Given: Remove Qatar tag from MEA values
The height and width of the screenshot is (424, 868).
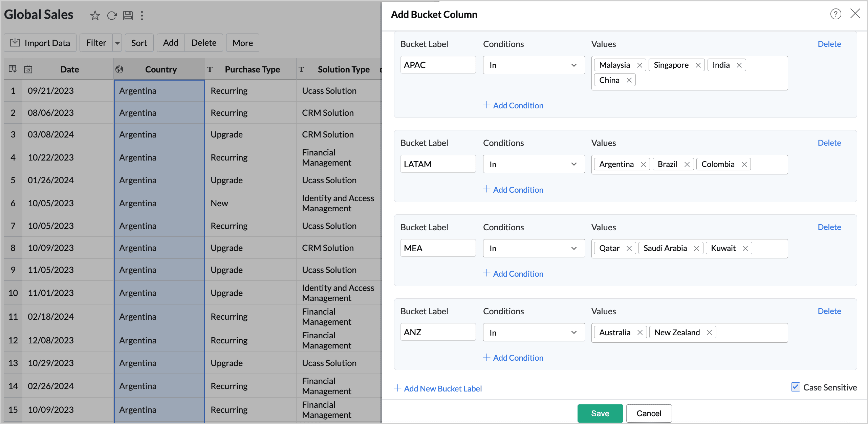Looking at the screenshot, I should pyautogui.click(x=629, y=248).
